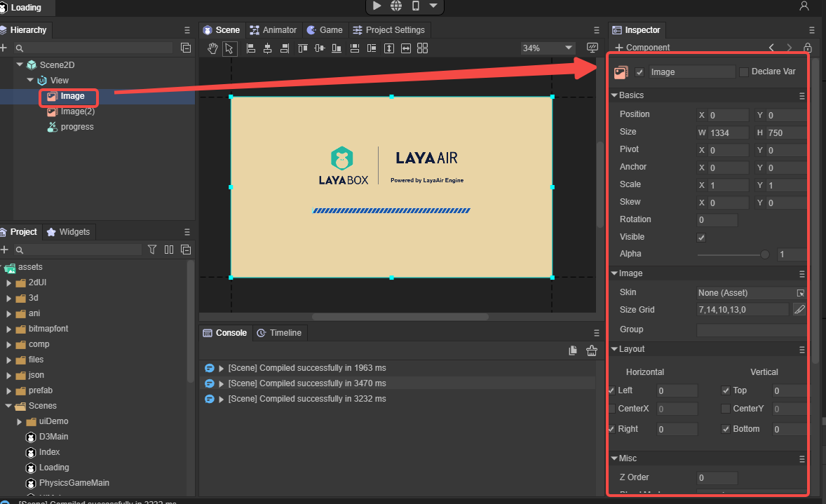The width and height of the screenshot is (826, 504).
Task: Enable the CenterY layout checkbox
Action: tap(726, 409)
